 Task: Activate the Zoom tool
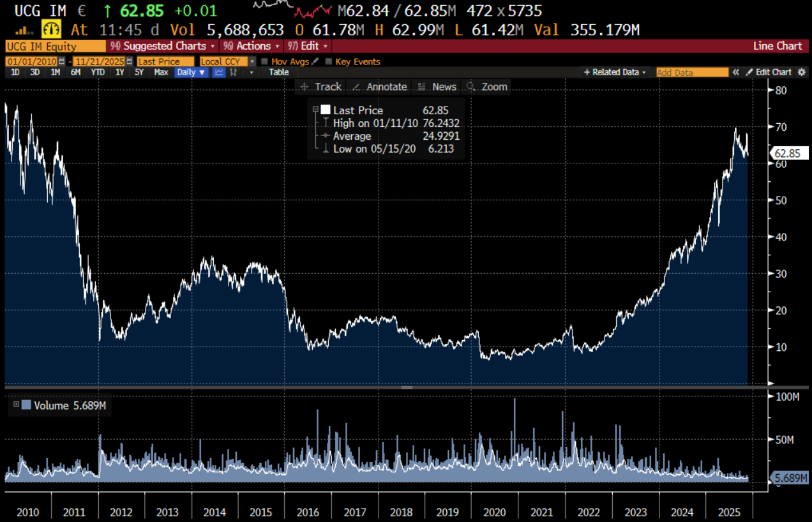tap(487, 87)
